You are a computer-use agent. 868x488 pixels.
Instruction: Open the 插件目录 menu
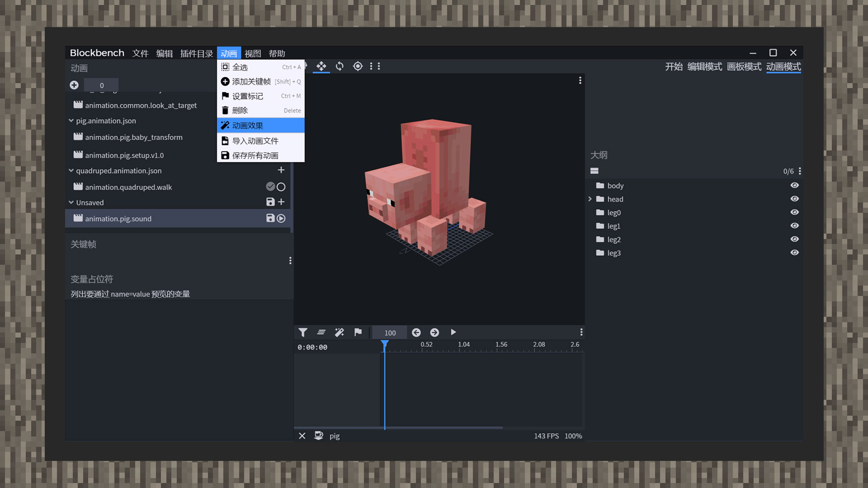(x=196, y=53)
